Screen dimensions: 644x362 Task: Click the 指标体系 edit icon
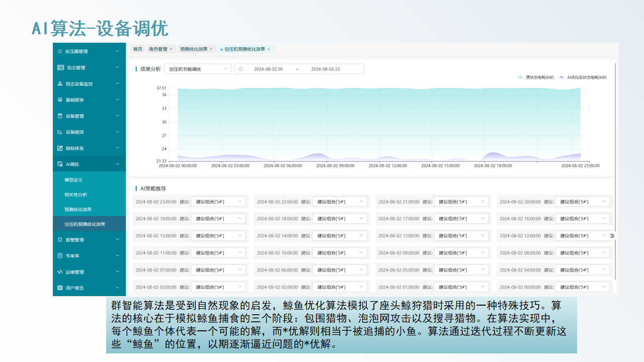pos(60,148)
